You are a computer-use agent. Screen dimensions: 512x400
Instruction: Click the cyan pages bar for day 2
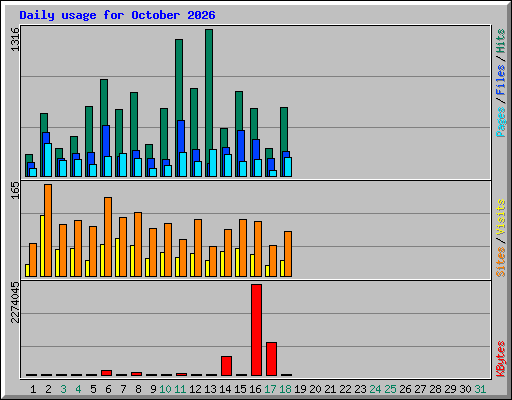(x=48, y=160)
